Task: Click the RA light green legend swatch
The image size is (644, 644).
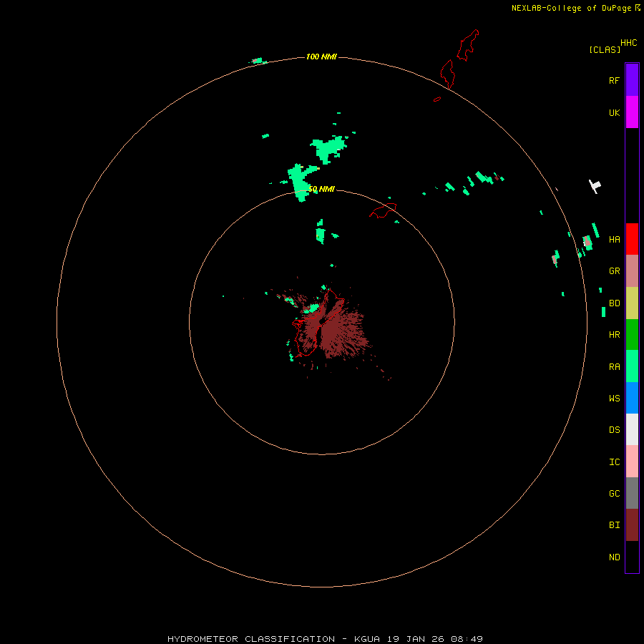Action: [x=632, y=366]
